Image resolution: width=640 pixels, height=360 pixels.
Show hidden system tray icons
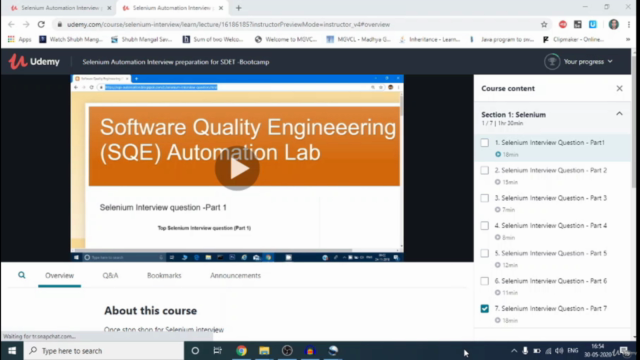coord(514,351)
